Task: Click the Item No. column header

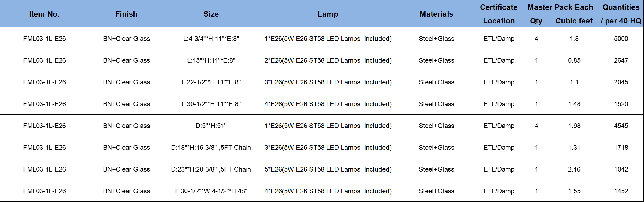Action: (44, 14)
